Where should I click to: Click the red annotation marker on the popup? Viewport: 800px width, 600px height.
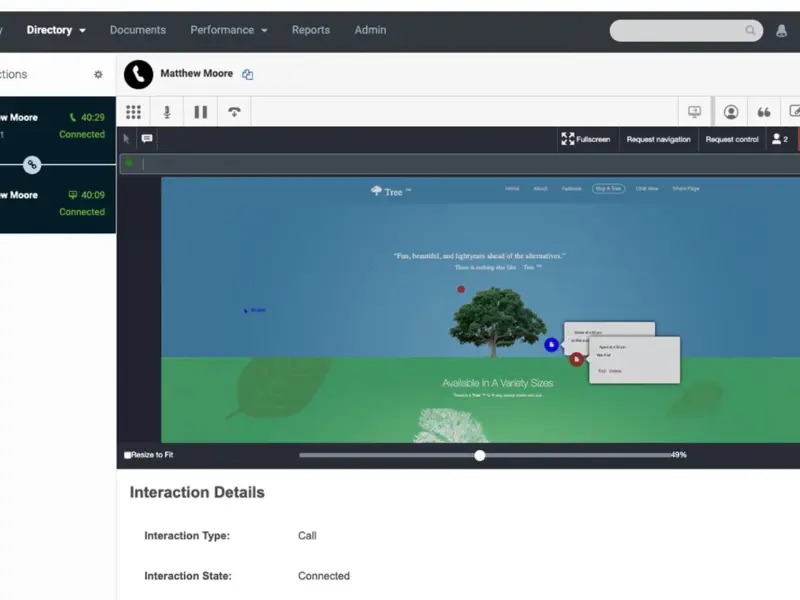click(577, 359)
